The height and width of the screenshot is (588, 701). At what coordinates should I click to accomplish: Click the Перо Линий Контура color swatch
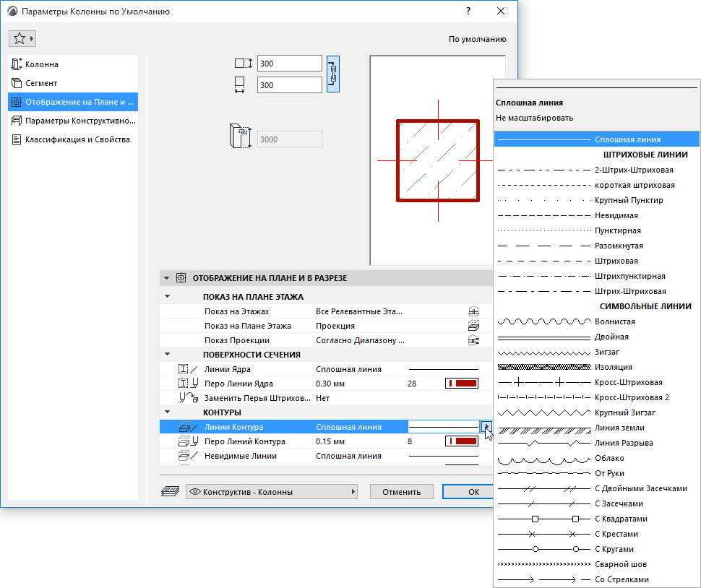[462, 441]
